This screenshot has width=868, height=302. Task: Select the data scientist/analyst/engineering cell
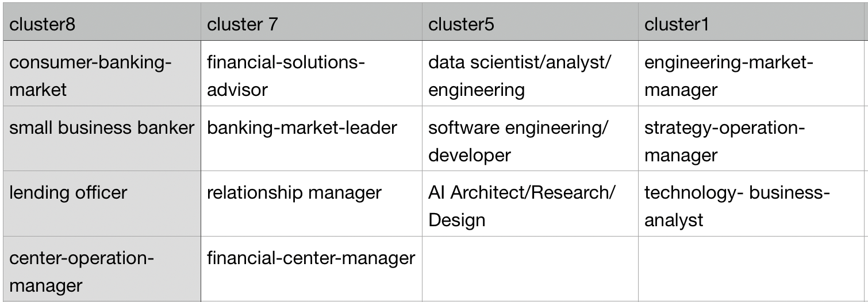click(x=529, y=75)
